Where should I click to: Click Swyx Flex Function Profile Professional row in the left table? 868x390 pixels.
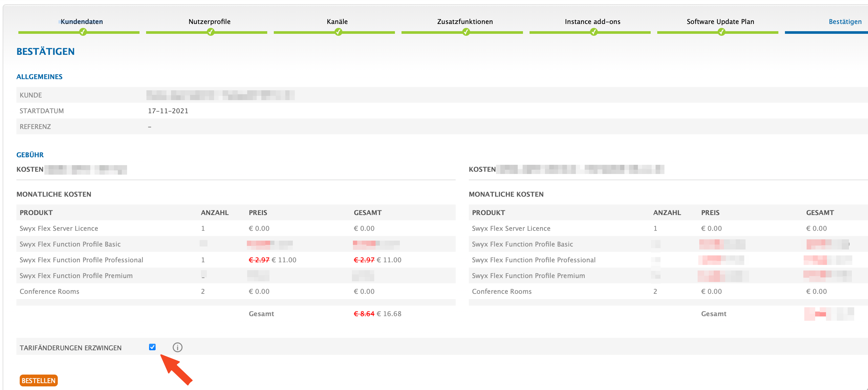click(x=81, y=260)
